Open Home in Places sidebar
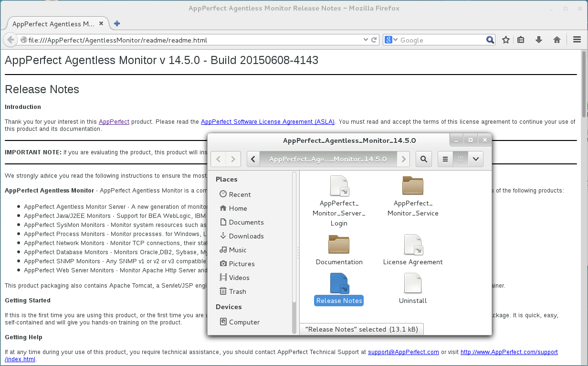 233,208
